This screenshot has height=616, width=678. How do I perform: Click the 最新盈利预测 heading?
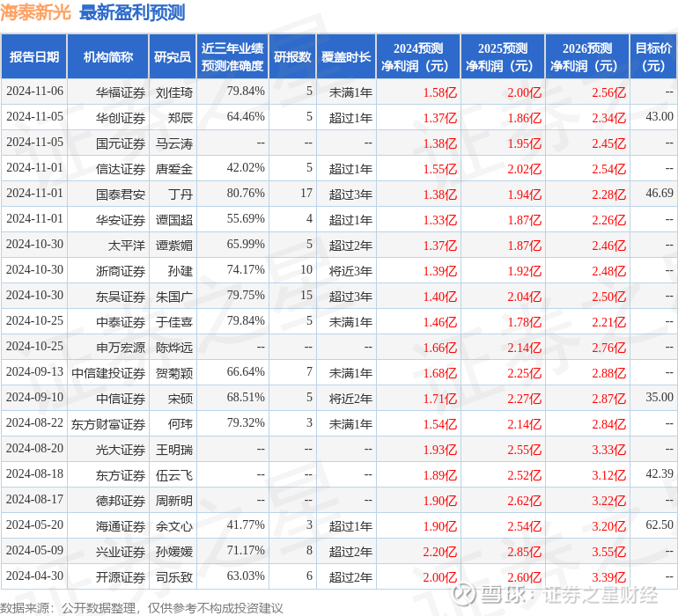(x=132, y=12)
